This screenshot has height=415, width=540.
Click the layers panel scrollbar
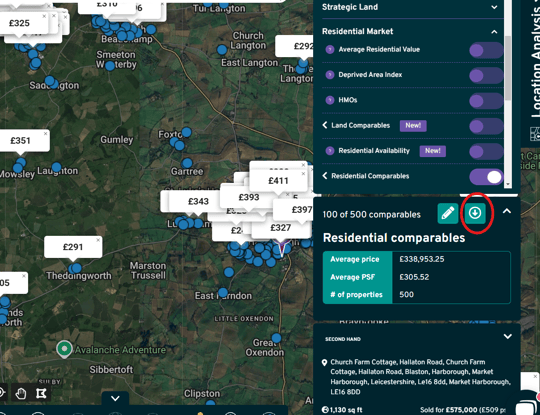pyautogui.click(x=507, y=67)
